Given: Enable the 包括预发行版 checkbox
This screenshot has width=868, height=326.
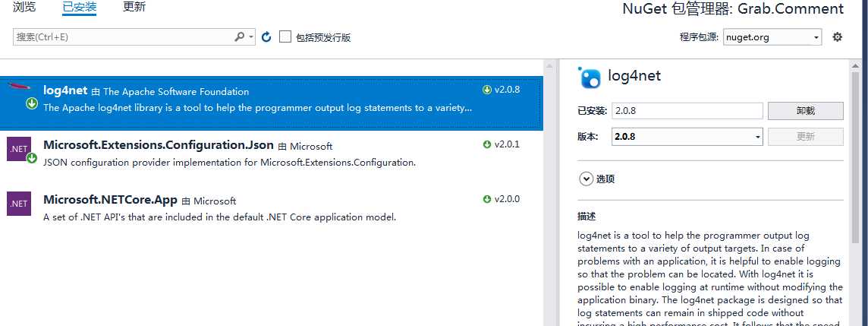Looking at the screenshot, I should (x=285, y=37).
